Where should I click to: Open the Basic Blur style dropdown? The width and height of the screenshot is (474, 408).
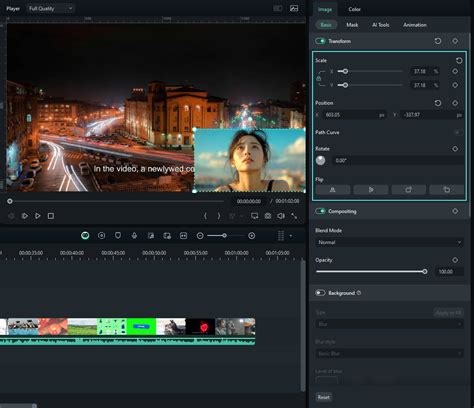389,354
